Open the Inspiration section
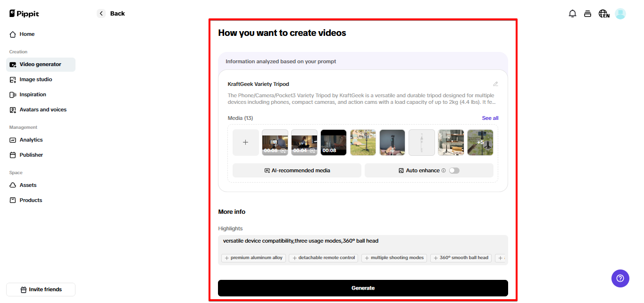Viewport: 644px width, 303px height. 33,94
